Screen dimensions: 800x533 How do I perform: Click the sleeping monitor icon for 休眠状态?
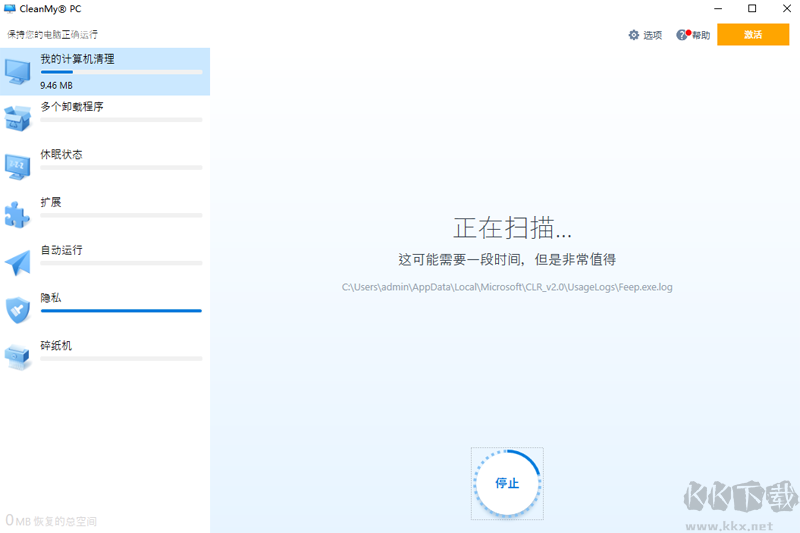pos(17,166)
